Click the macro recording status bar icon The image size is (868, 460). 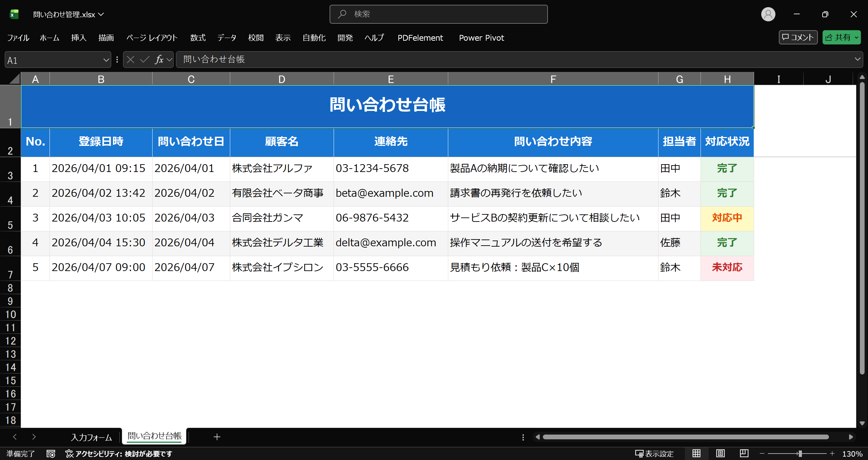coord(51,454)
